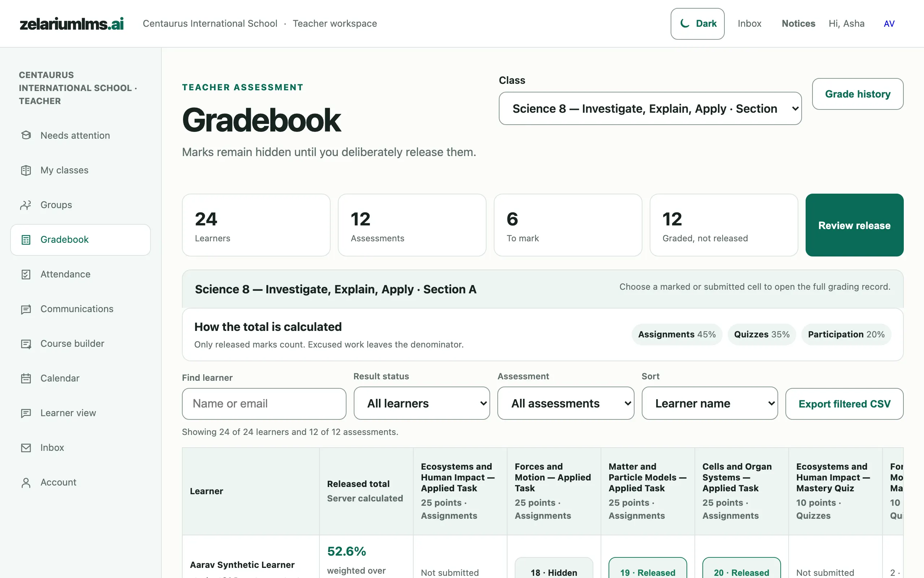The width and height of the screenshot is (924, 578).
Task: Click the Assignments 45% weight chip
Action: pos(677,335)
